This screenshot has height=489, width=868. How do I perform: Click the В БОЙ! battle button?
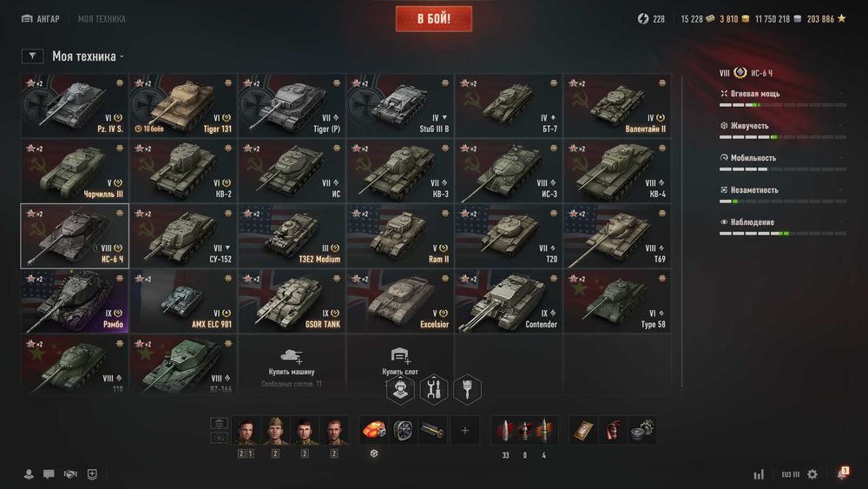tap(434, 19)
